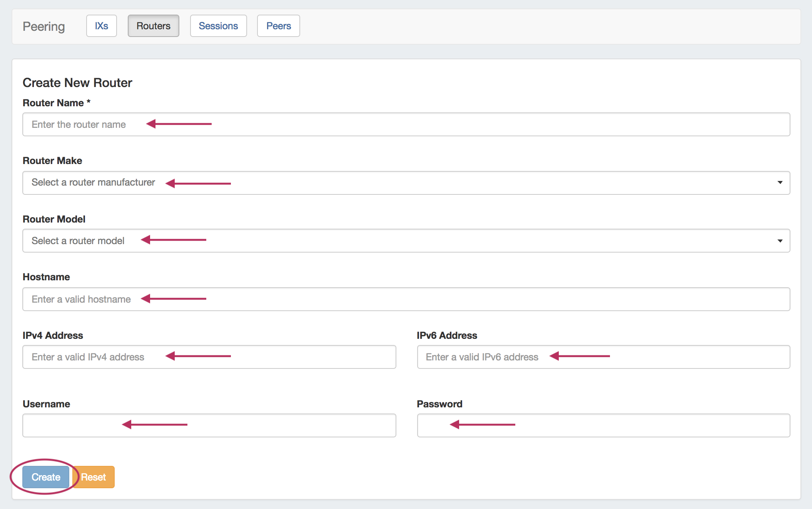Viewport: 812px width, 509px height.
Task: Click the Router Make label
Action: pyautogui.click(x=52, y=161)
